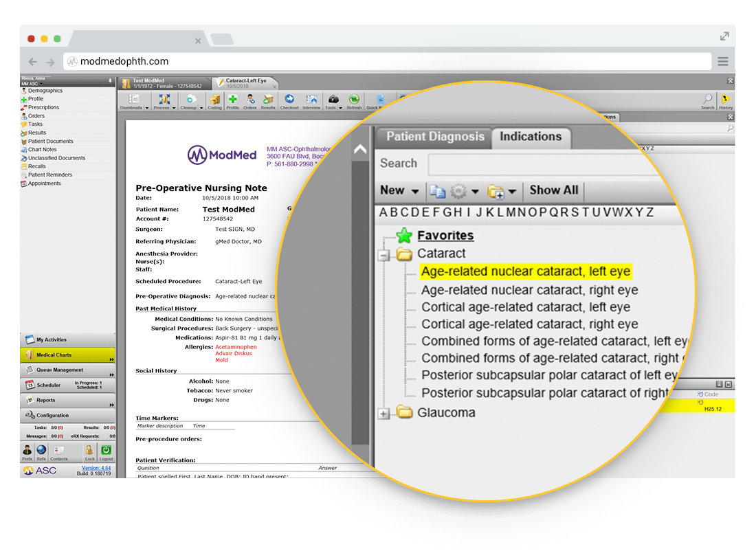Screen dimensions: 756x560
Task: Click the green Logout icon
Action: pyautogui.click(x=106, y=450)
